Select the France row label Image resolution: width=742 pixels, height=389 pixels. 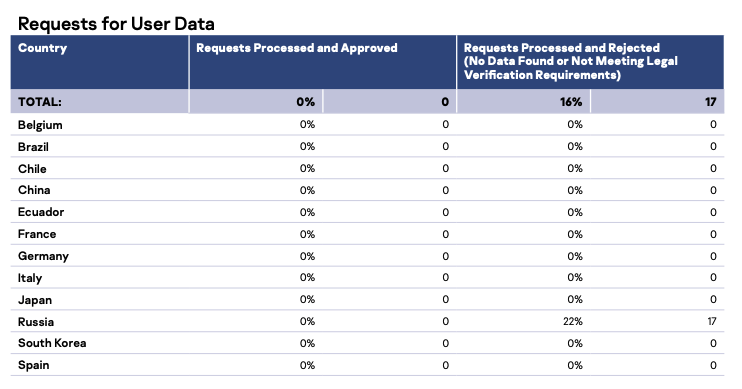(x=37, y=234)
